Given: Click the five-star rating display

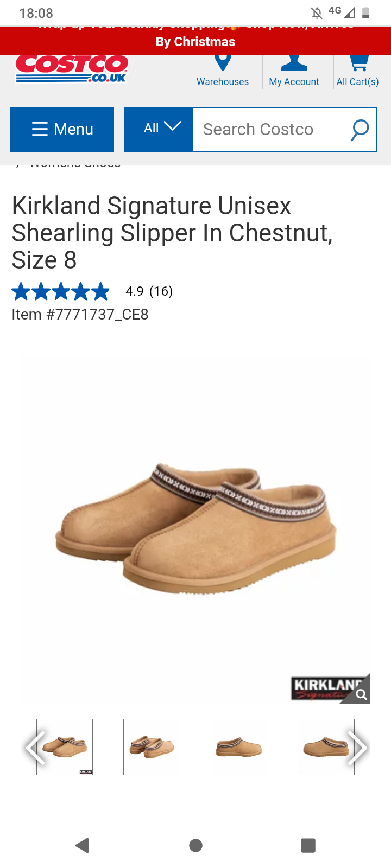Looking at the screenshot, I should click(61, 291).
